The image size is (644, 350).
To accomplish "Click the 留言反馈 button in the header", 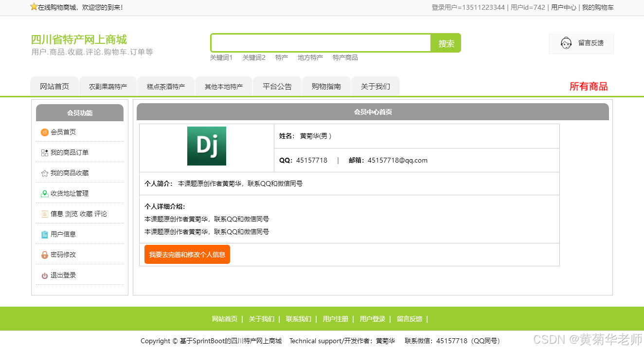I will pyautogui.click(x=581, y=43).
